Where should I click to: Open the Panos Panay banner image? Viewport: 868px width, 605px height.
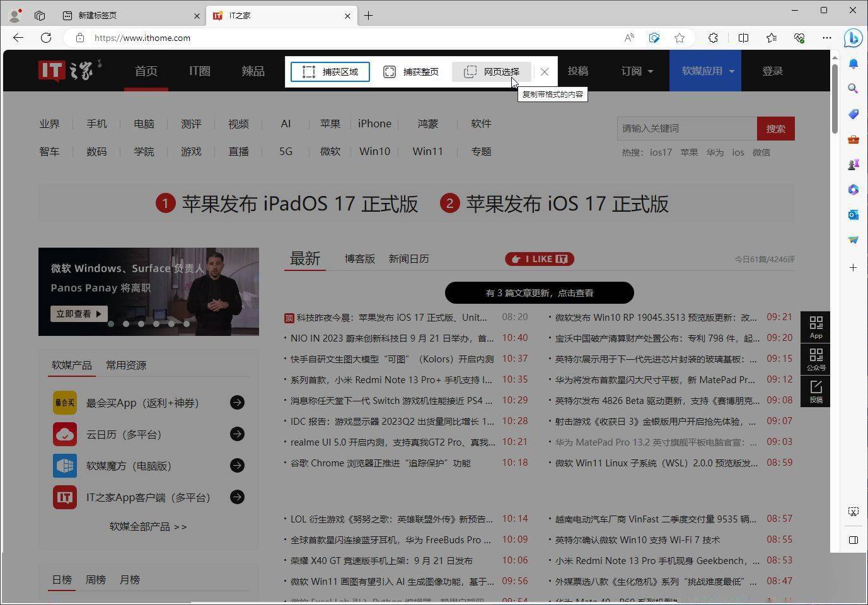[x=149, y=292]
